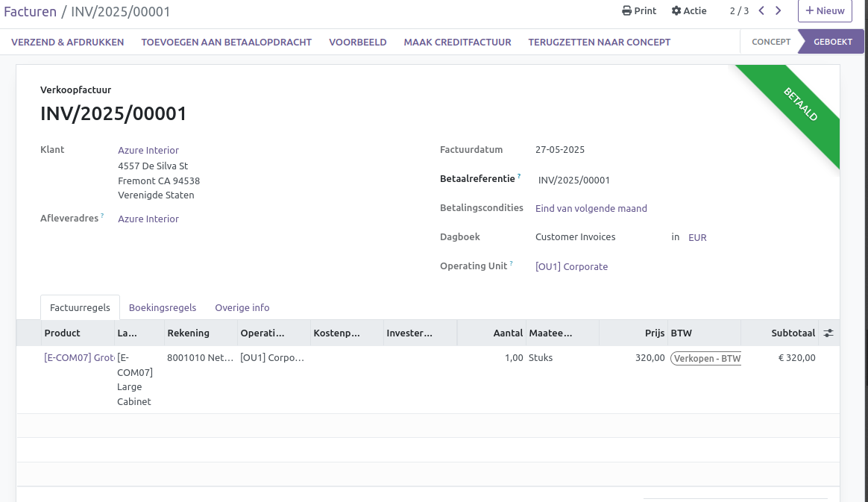Switch to the Boekingsregels tab
Image resolution: width=868 pixels, height=502 pixels.
click(163, 308)
